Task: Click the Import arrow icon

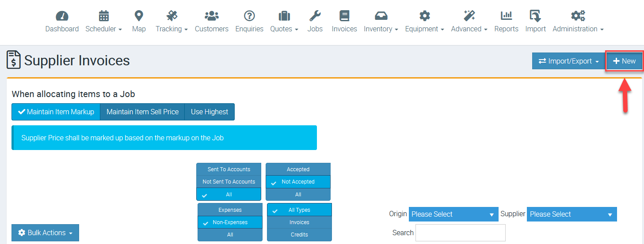Action: point(535,16)
